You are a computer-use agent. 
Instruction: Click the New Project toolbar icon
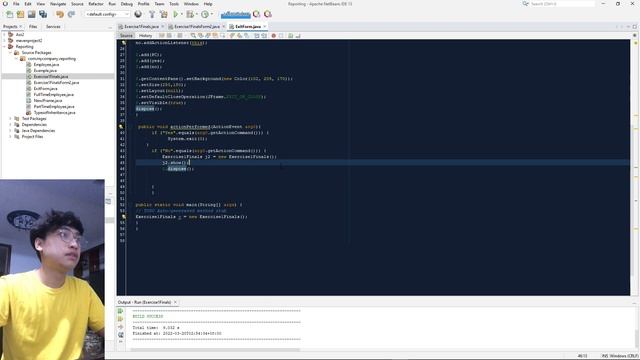pos(20,14)
